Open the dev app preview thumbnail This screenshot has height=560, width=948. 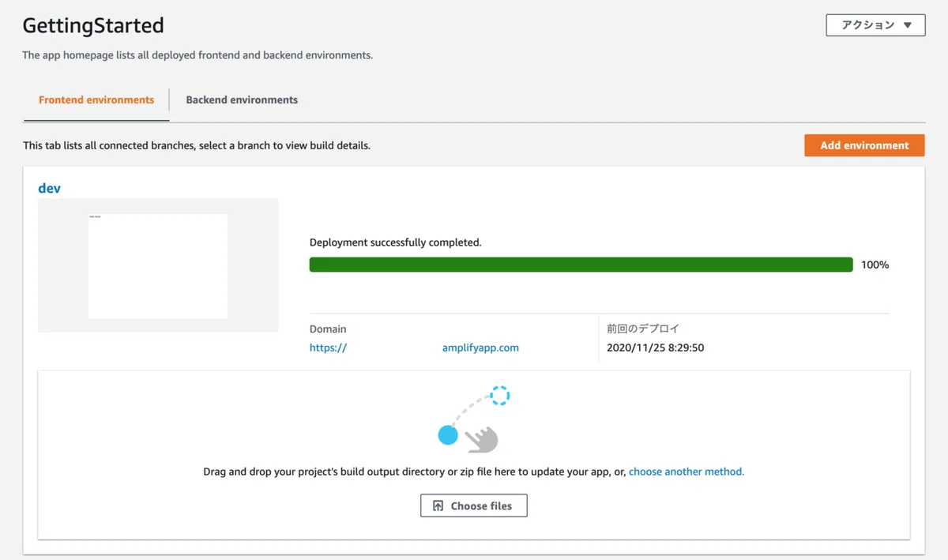(158, 265)
